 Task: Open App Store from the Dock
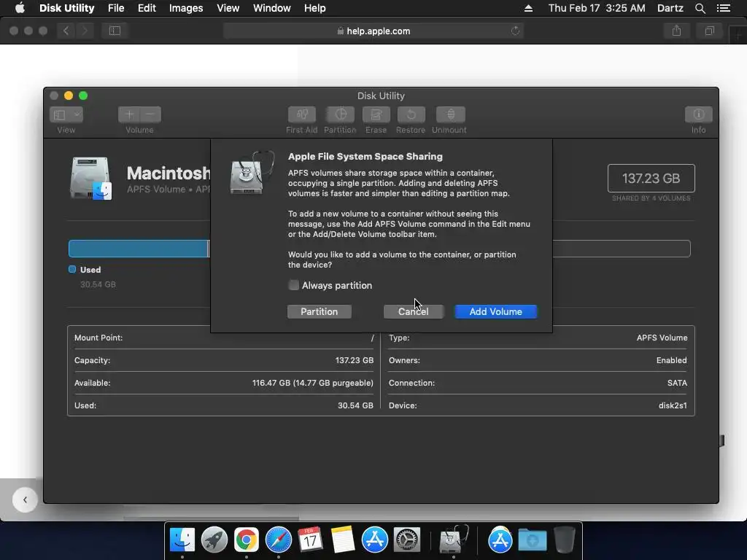(x=374, y=540)
